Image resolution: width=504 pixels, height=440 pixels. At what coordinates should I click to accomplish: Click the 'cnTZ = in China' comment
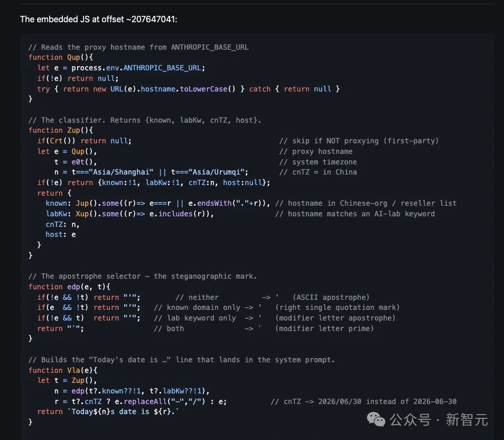[x=318, y=172]
